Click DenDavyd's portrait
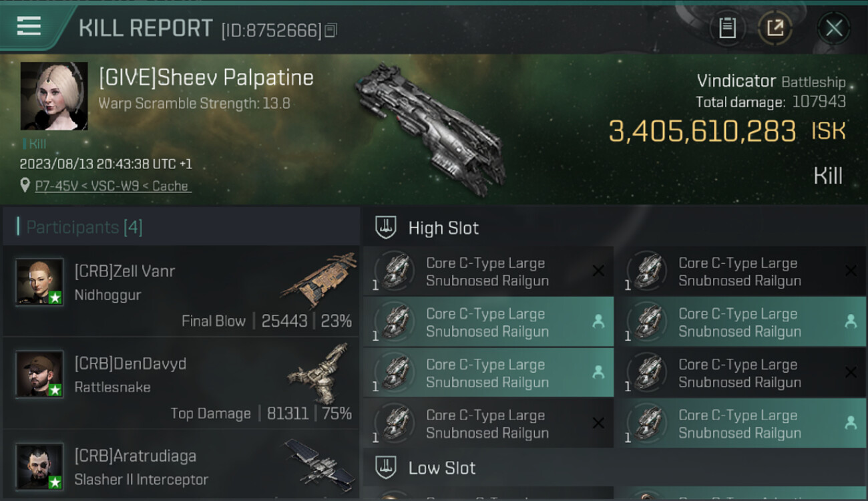This screenshot has width=868, height=501. point(40,374)
